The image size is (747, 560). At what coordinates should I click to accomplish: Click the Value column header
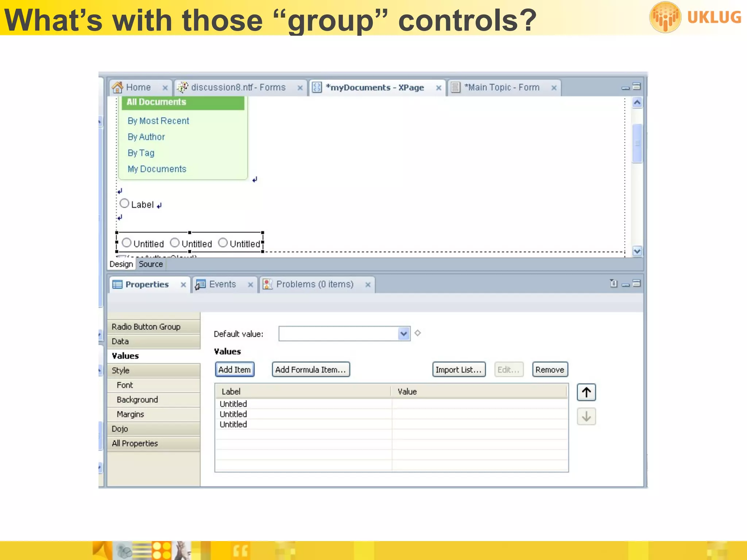[x=479, y=392]
